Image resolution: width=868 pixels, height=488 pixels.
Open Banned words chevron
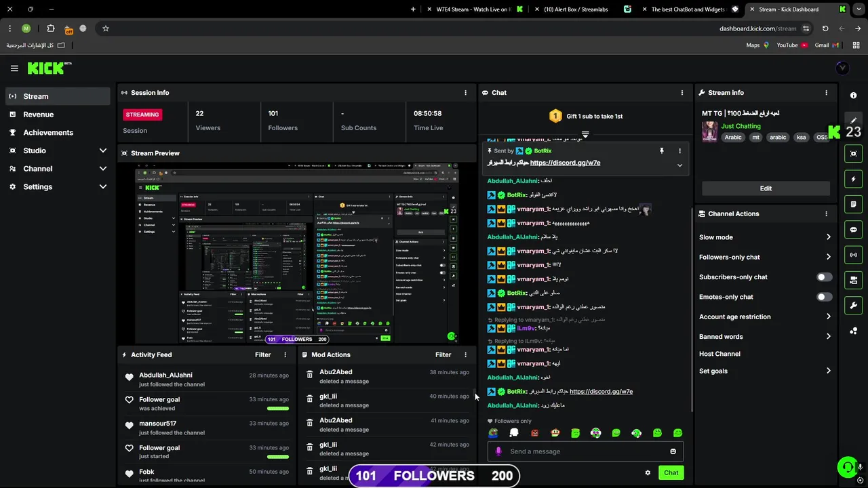tap(828, 336)
